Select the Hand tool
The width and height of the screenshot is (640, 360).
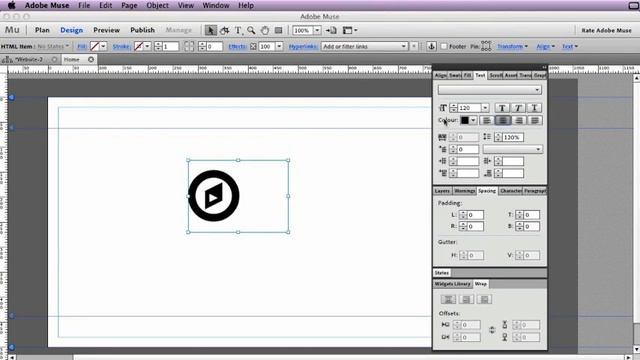pos(265,30)
